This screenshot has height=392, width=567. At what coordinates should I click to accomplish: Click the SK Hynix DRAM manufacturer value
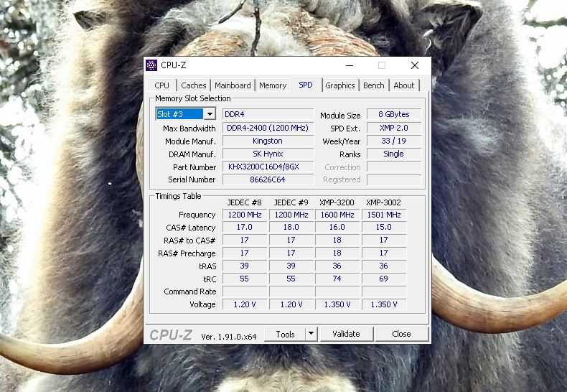click(x=268, y=154)
